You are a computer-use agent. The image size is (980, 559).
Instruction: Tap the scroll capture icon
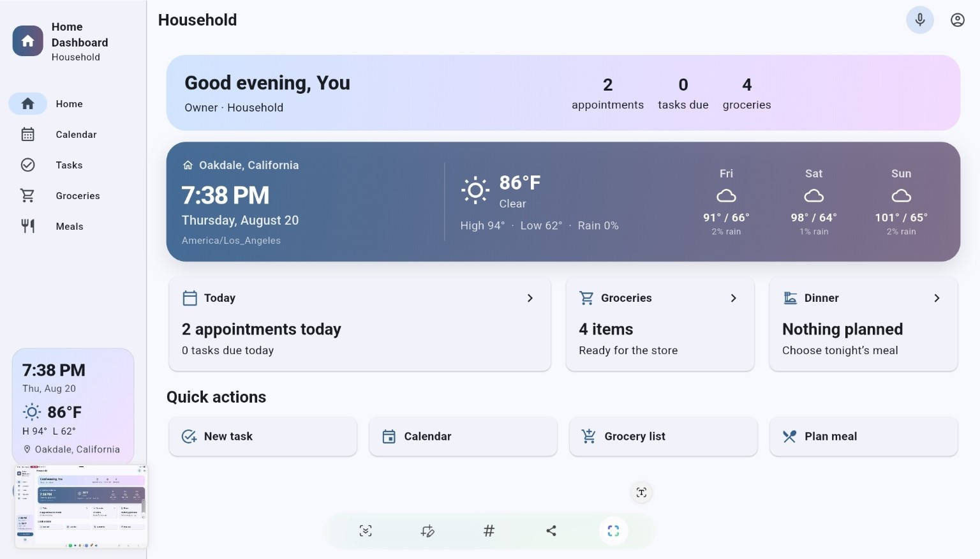click(366, 531)
